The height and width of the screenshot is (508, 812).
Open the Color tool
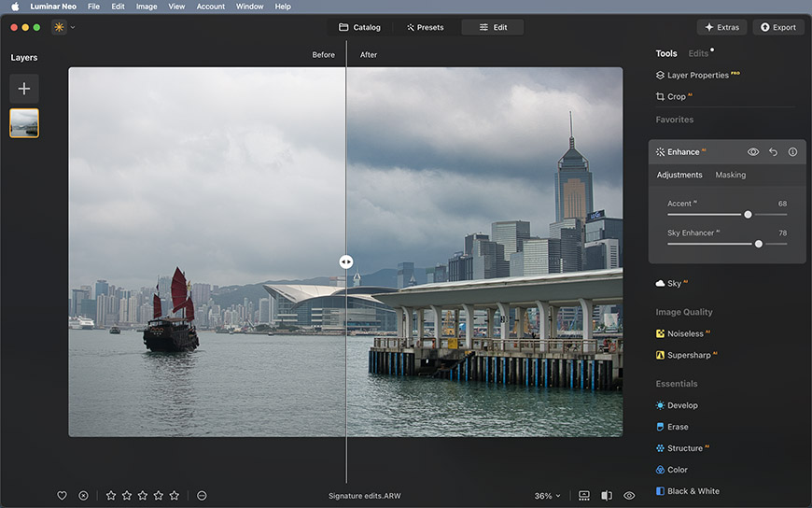tap(672, 470)
